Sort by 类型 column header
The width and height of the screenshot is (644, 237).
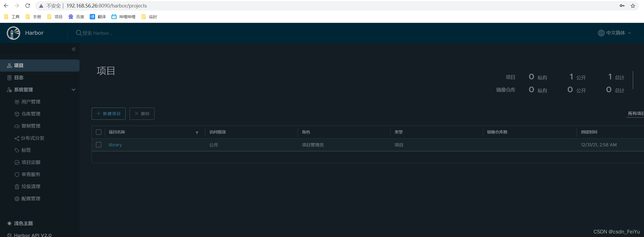[399, 132]
